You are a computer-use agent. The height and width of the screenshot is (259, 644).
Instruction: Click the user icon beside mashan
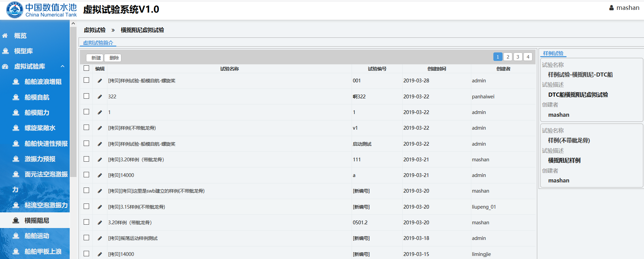[611, 8]
